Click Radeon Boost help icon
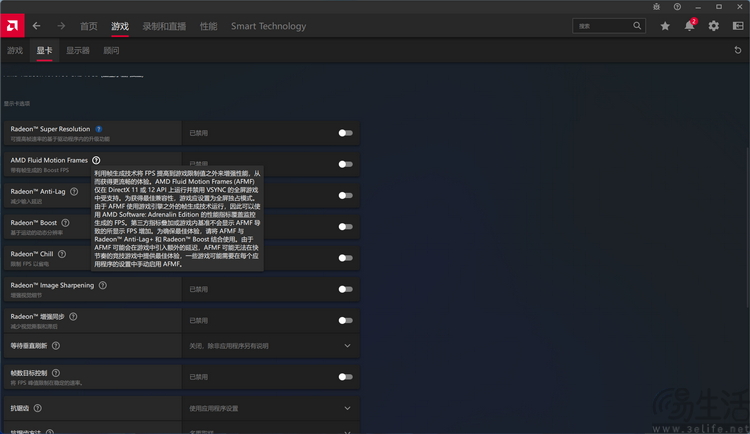The image size is (750, 434). click(x=66, y=223)
